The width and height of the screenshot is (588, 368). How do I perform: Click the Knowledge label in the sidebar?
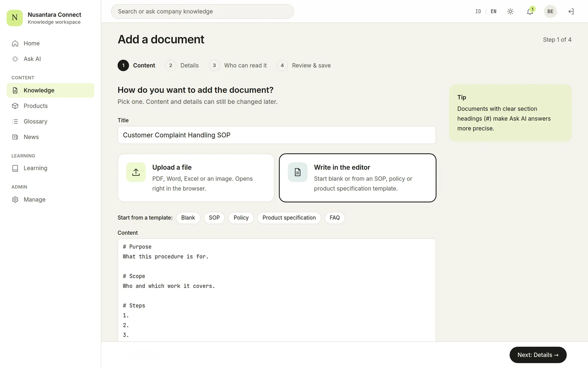pos(39,91)
